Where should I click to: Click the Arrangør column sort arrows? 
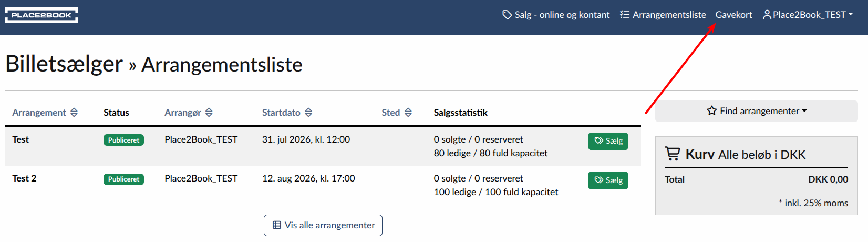tap(209, 113)
